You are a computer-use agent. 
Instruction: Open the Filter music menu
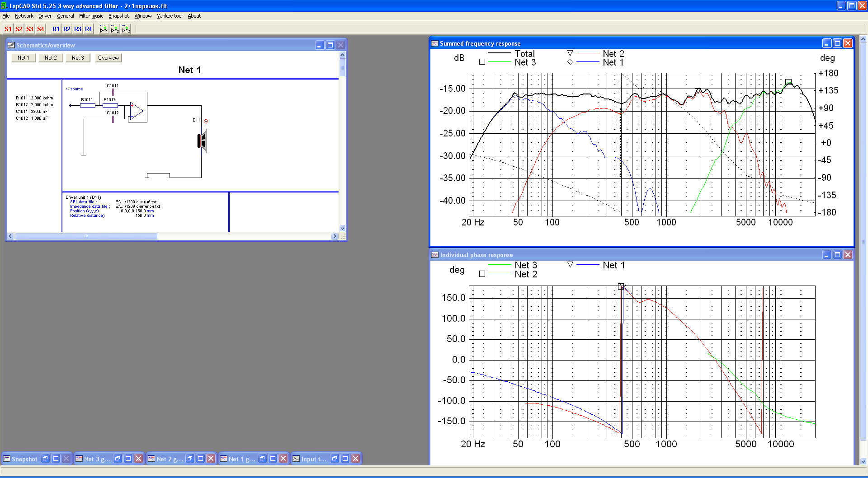[91, 16]
